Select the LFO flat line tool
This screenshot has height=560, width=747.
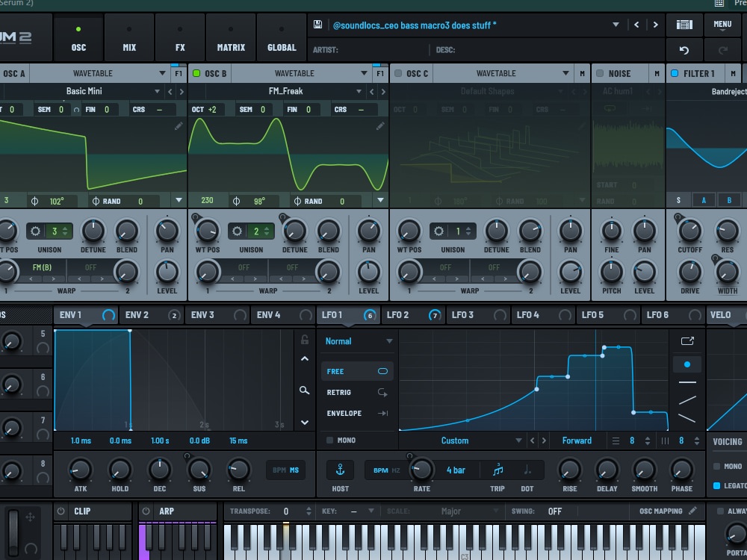[687, 382]
